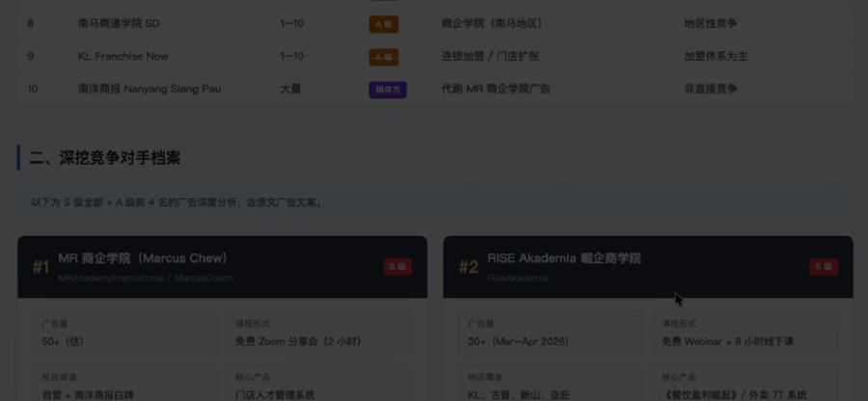Click row number 8 in the table
This screenshot has height=401, width=868.
tap(31, 24)
